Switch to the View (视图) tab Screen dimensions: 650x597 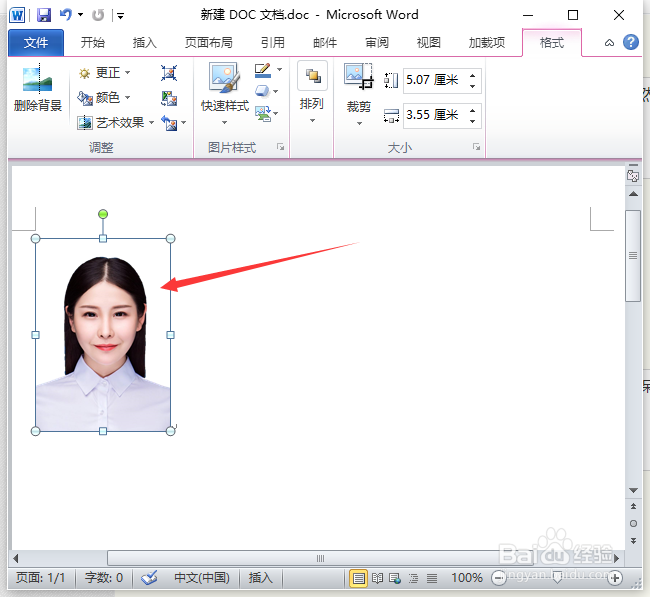click(x=428, y=43)
